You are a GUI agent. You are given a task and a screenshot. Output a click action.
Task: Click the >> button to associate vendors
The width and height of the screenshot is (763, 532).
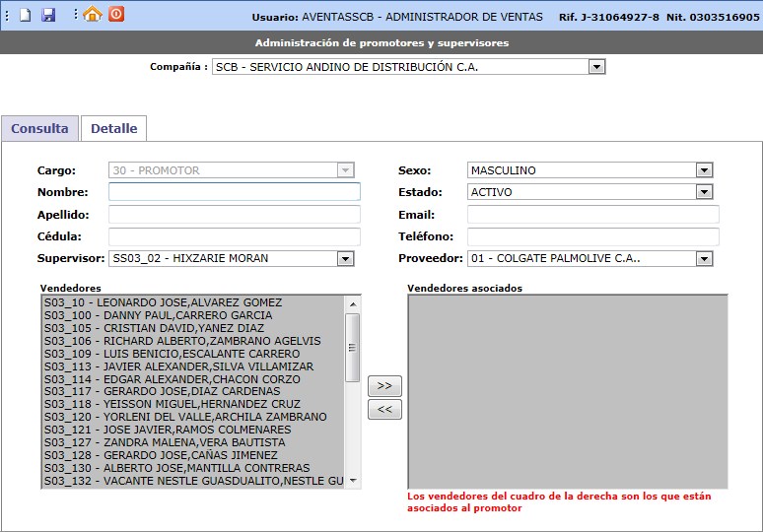(x=384, y=385)
